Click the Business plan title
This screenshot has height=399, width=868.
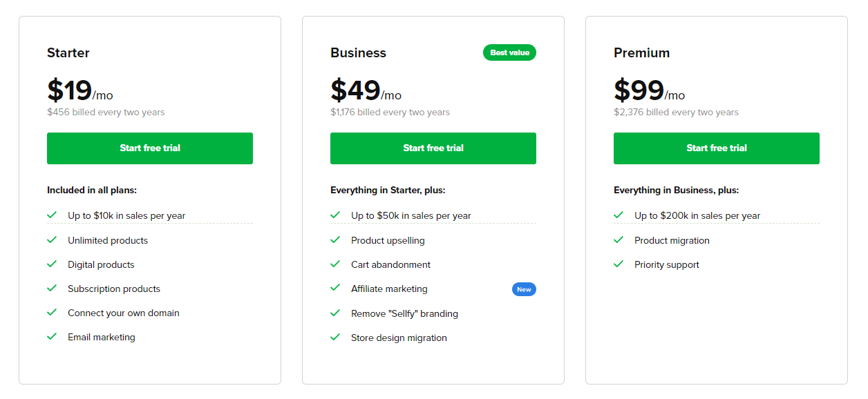[x=357, y=52]
